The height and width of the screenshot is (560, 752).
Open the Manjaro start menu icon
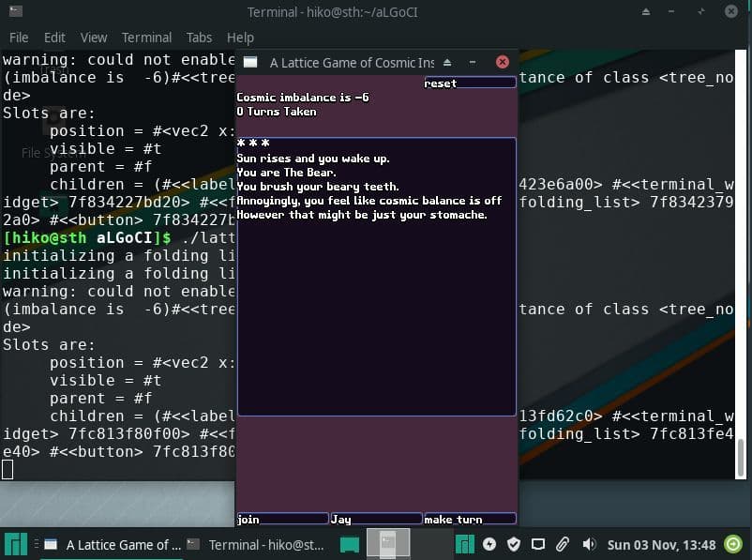tap(16, 545)
